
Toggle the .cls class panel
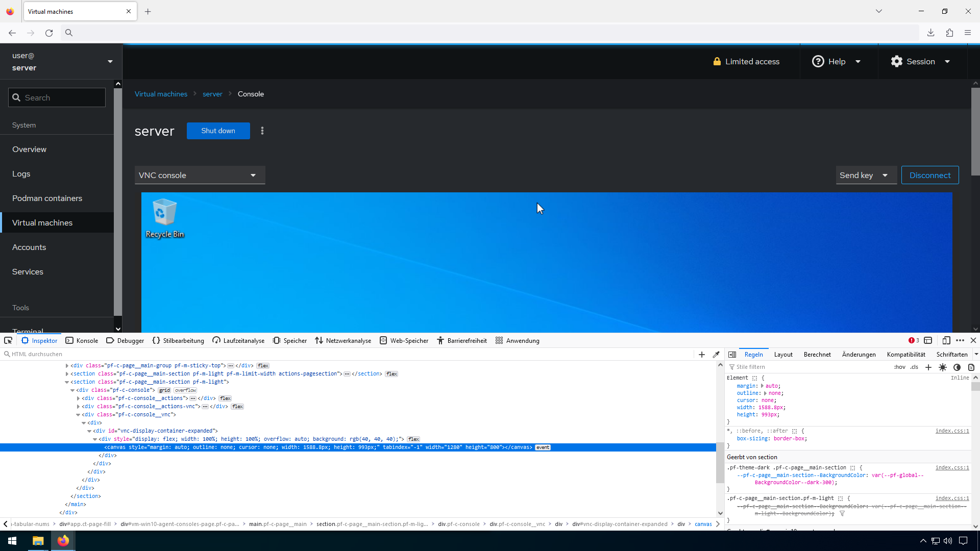pyautogui.click(x=913, y=367)
